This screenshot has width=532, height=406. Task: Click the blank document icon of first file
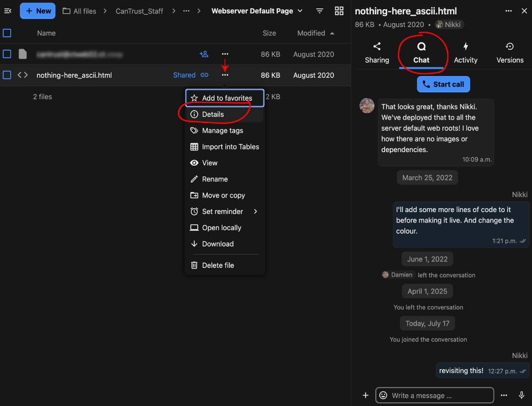(x=23, y=54)
